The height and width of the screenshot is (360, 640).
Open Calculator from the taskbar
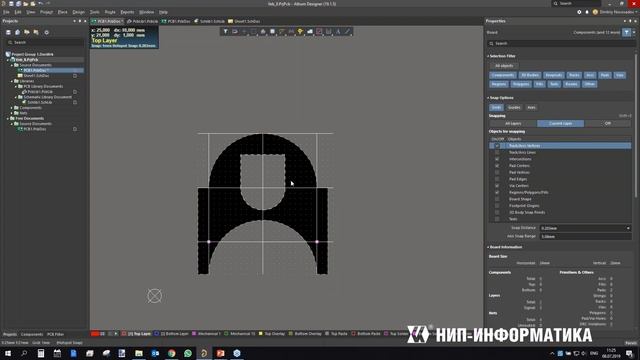click(x=41, y=353)
